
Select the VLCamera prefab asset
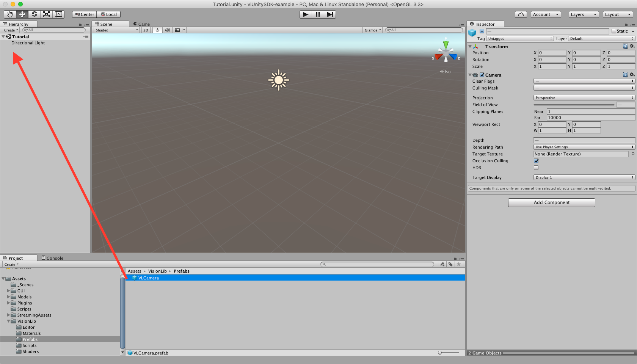295,278
